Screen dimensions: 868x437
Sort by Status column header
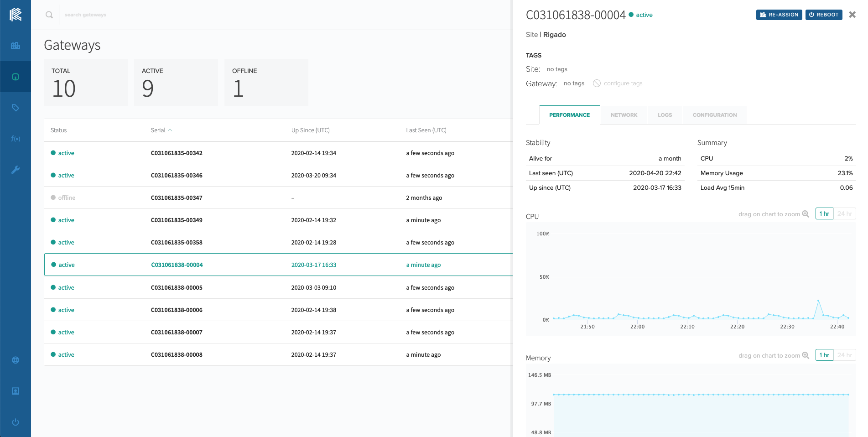(x=58, y=130)
